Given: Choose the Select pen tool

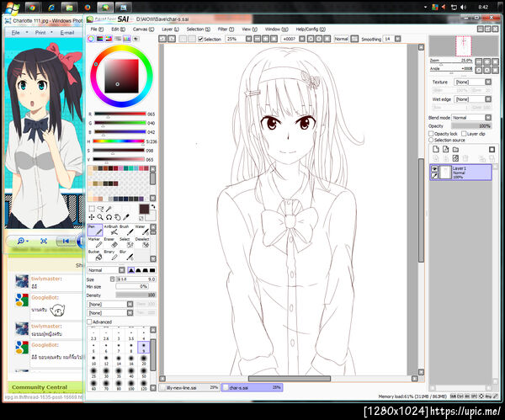Looking at the screenshot, I should click(127, 243).
